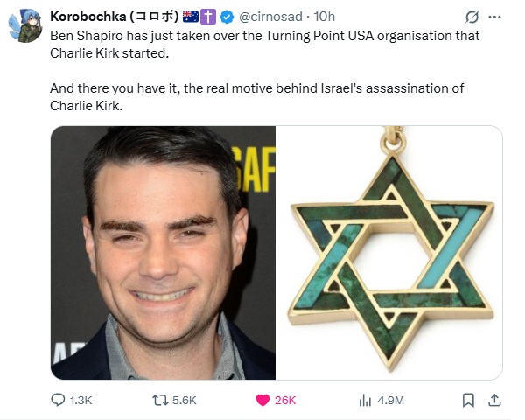Click the blue verified checkmark badge

(x=227, y=17)
